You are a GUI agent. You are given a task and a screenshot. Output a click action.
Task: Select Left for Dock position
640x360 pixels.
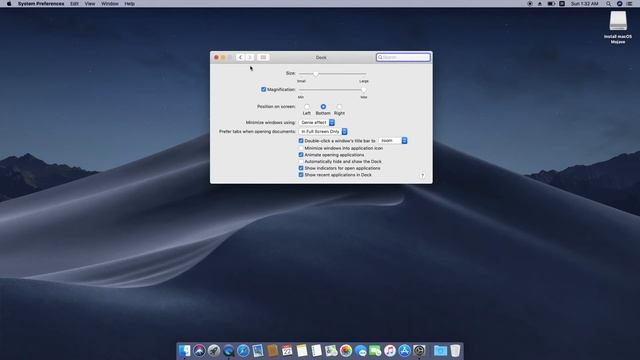coord(307,107)
